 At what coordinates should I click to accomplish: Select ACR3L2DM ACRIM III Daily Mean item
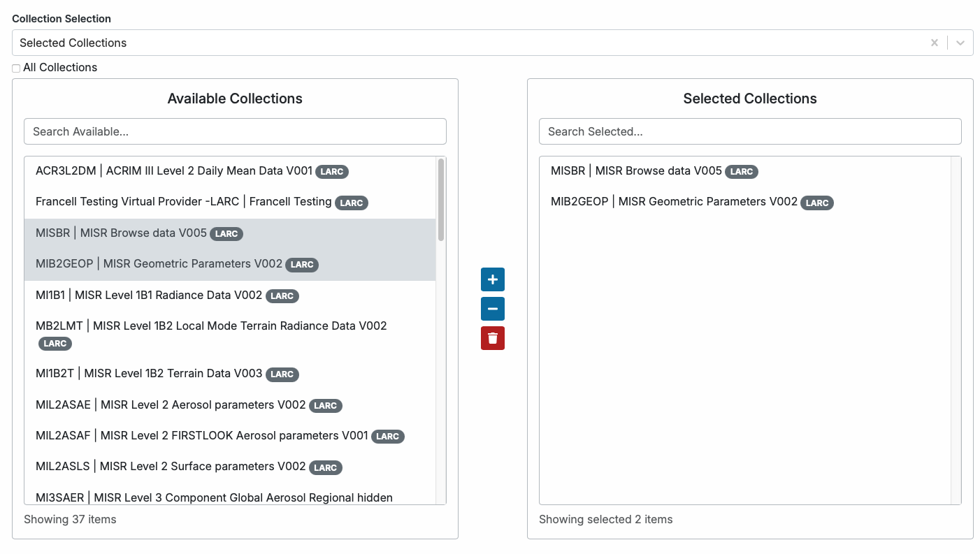coord(173,171)
